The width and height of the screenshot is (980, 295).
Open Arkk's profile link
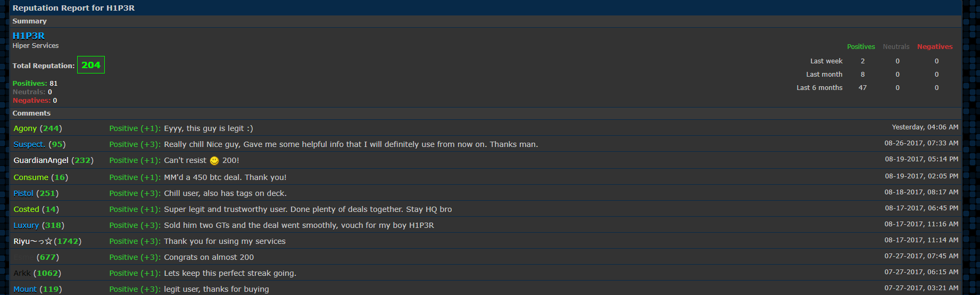[x=22, y=273]
